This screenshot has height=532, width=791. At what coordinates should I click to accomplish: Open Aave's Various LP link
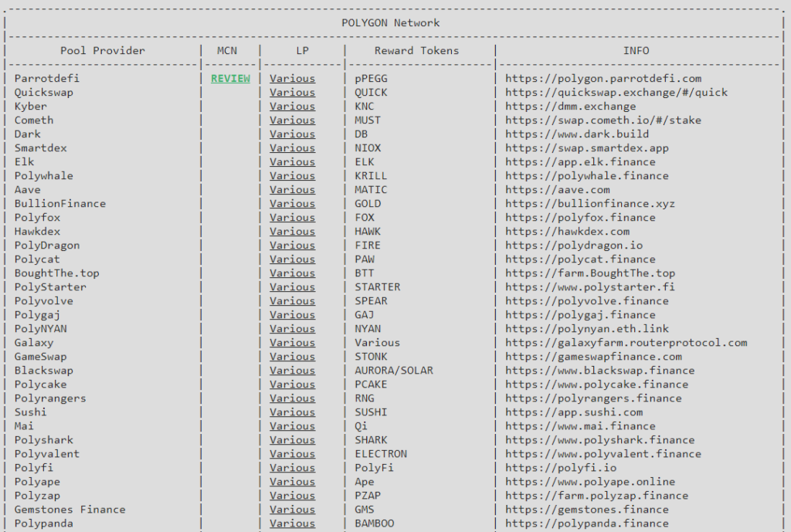pyautogui.click(x=292, y=190)
